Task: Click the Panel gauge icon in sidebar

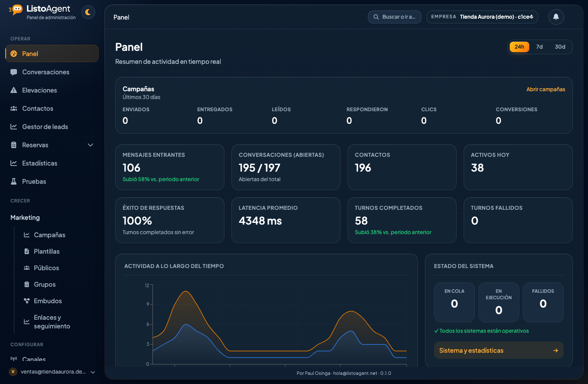Action: 13,54
